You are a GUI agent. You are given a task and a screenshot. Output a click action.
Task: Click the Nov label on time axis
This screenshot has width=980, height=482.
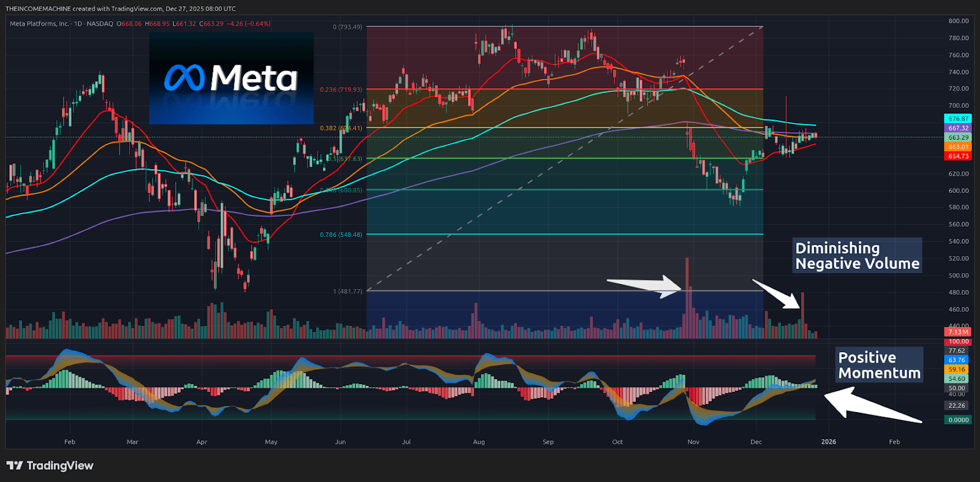[693, 442]
